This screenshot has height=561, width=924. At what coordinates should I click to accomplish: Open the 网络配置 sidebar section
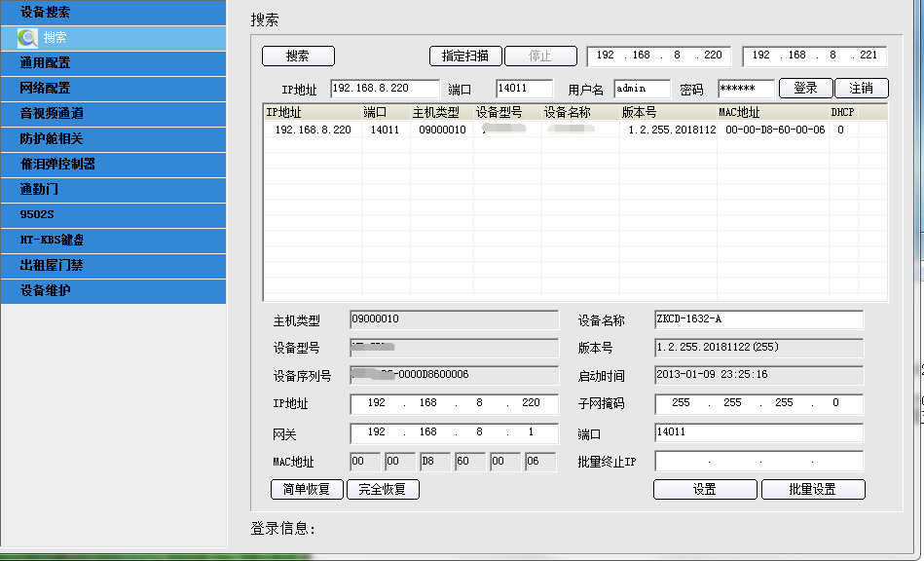[113, 89]
